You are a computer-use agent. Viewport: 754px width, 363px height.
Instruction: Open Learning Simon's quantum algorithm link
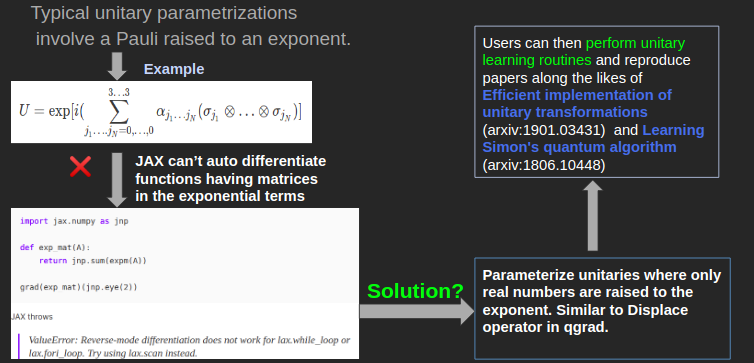tap(593, 138)
